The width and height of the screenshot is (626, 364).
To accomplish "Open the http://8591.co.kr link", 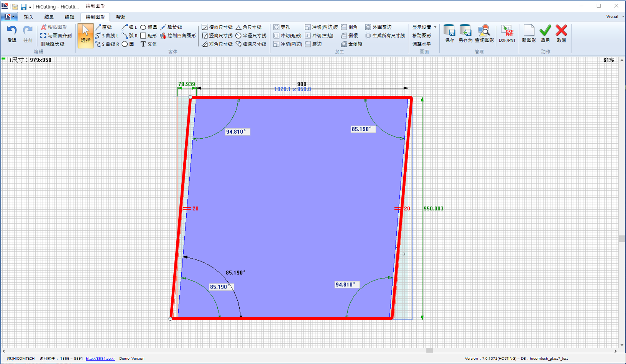I will coord(100,359).
